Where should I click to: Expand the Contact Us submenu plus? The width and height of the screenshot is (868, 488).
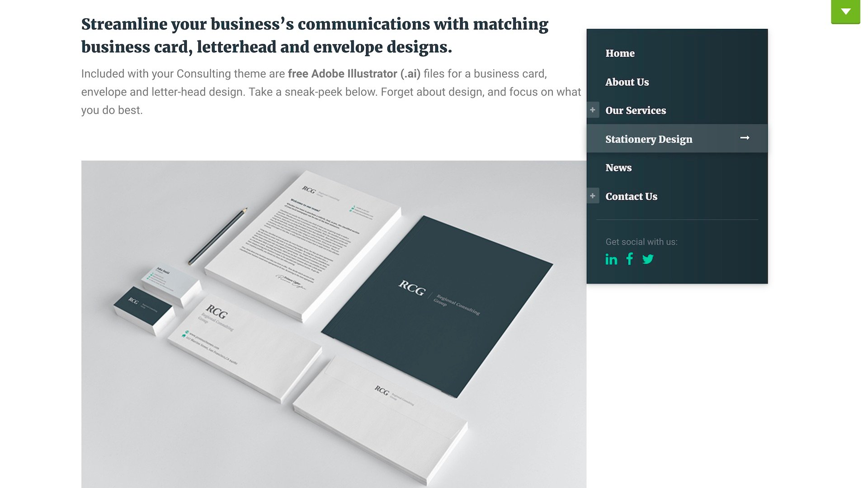[x=593, y=196]
